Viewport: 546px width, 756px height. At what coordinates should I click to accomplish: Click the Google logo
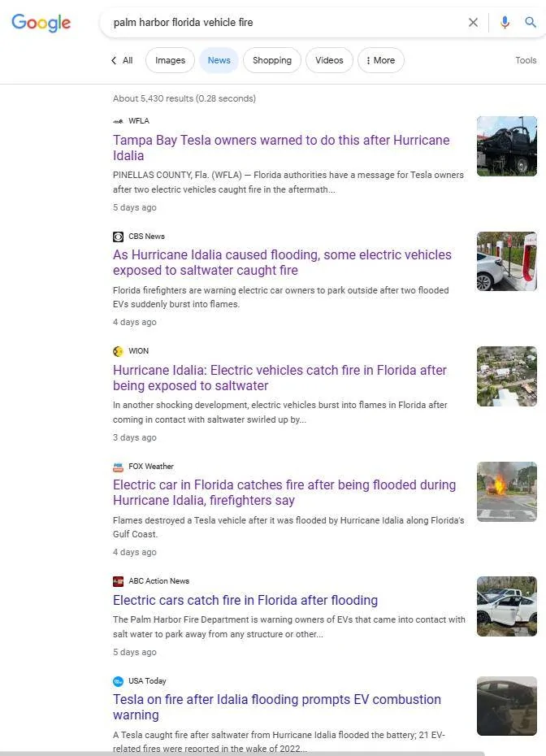point(41,23)
